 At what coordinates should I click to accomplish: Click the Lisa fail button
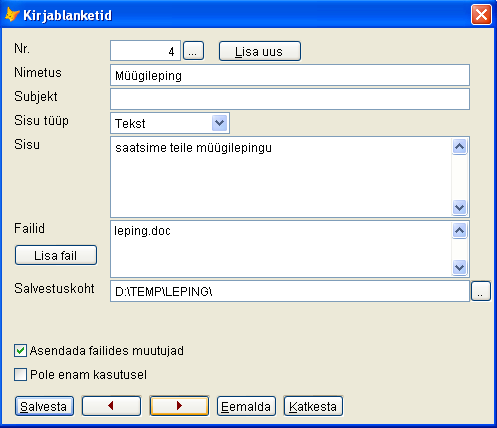pos(56,255)
